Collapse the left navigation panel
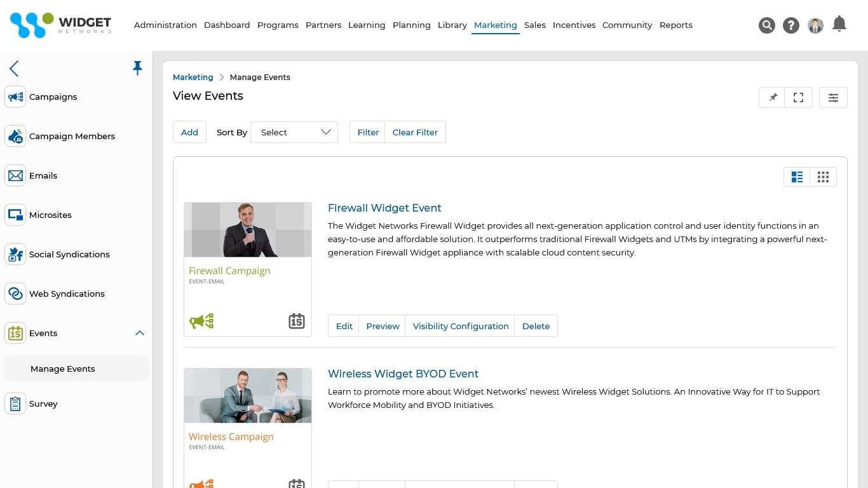 14,69
